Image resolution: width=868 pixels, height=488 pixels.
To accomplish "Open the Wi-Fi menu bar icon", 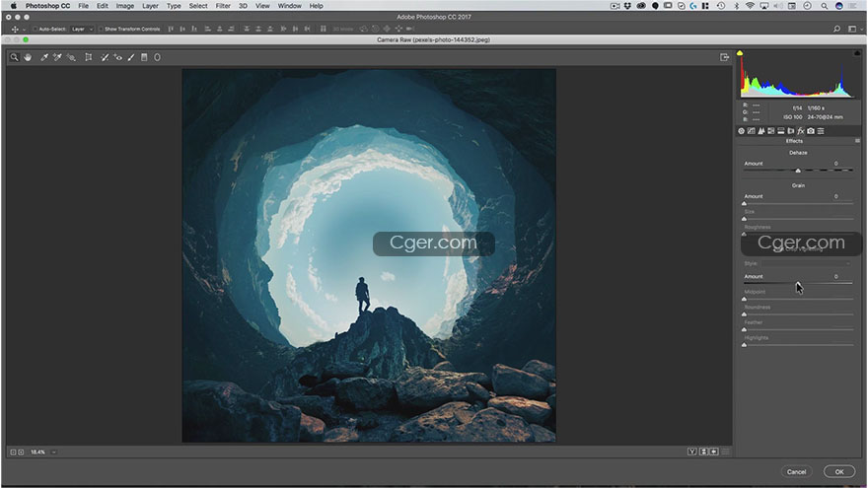I will (750, 6).
